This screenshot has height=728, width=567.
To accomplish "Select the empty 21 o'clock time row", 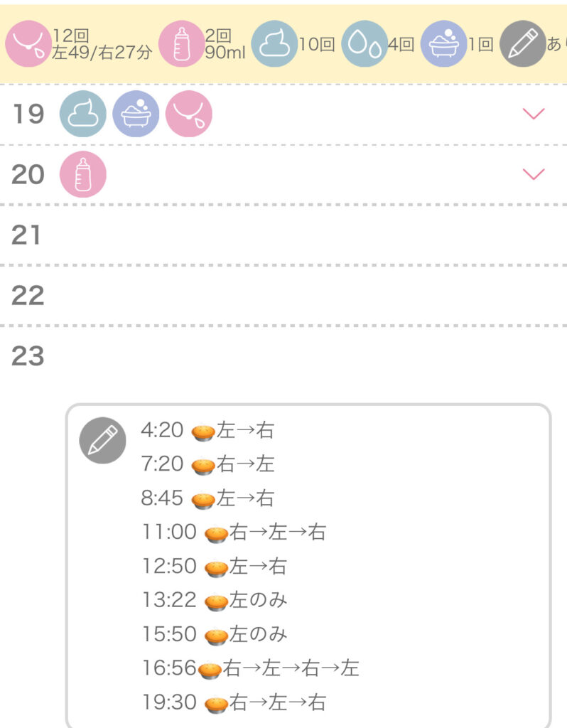I will tap(283, 235).
